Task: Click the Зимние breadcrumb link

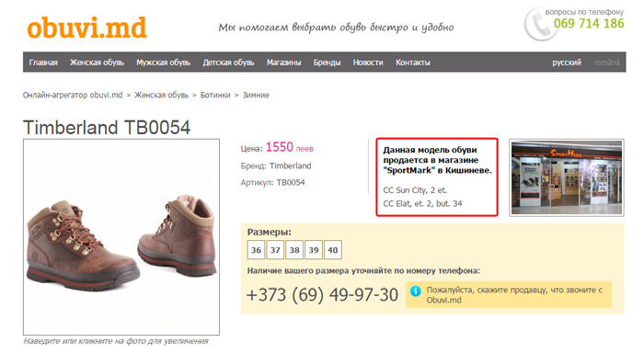Action: [x=256, y=95]
